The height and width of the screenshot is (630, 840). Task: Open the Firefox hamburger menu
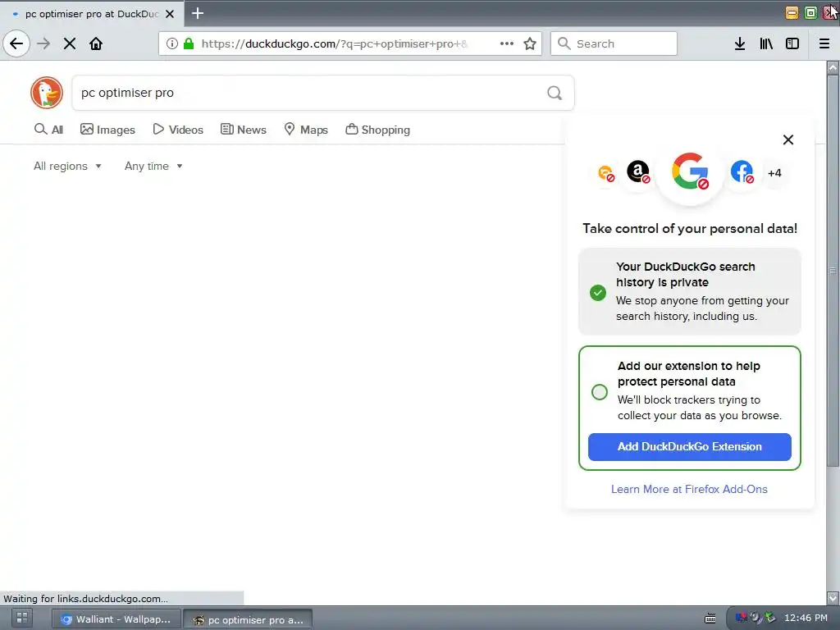click(x=824, y=43)
